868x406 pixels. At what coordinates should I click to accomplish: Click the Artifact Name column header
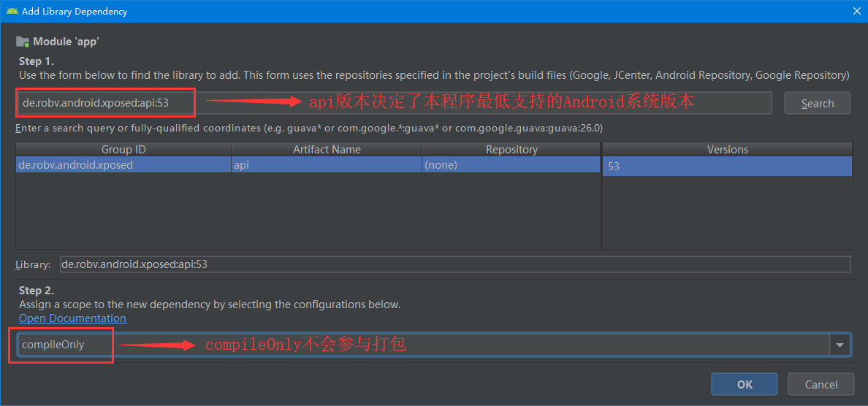click(327, 149)
